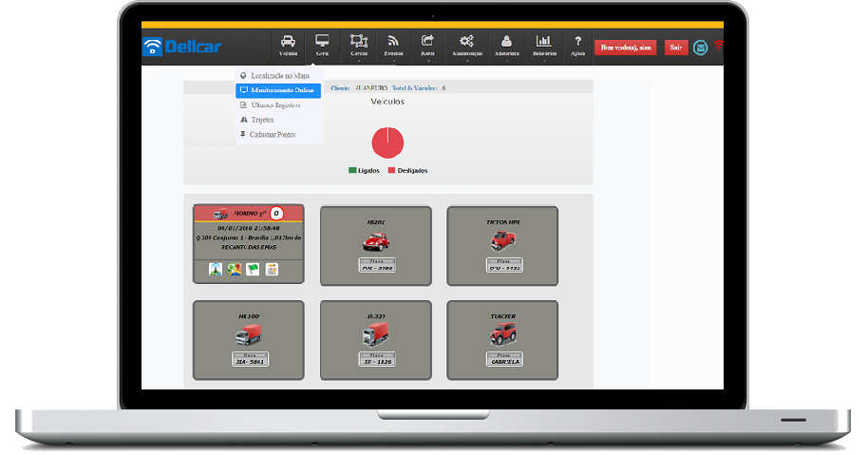
Task: Select Localização no Mapa menu item
Action: pyautogui.click(x=279, y=75)
